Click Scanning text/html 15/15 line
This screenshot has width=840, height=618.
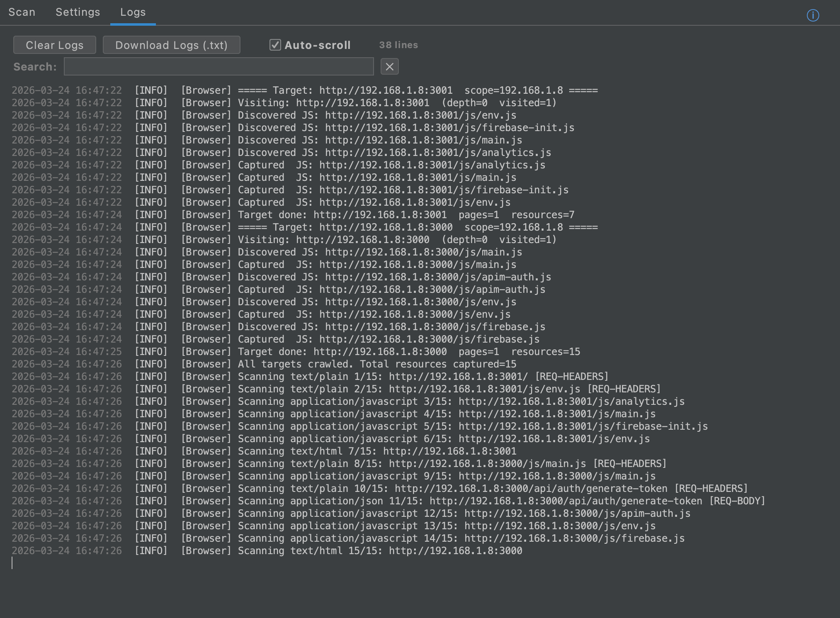click(267, 551)
